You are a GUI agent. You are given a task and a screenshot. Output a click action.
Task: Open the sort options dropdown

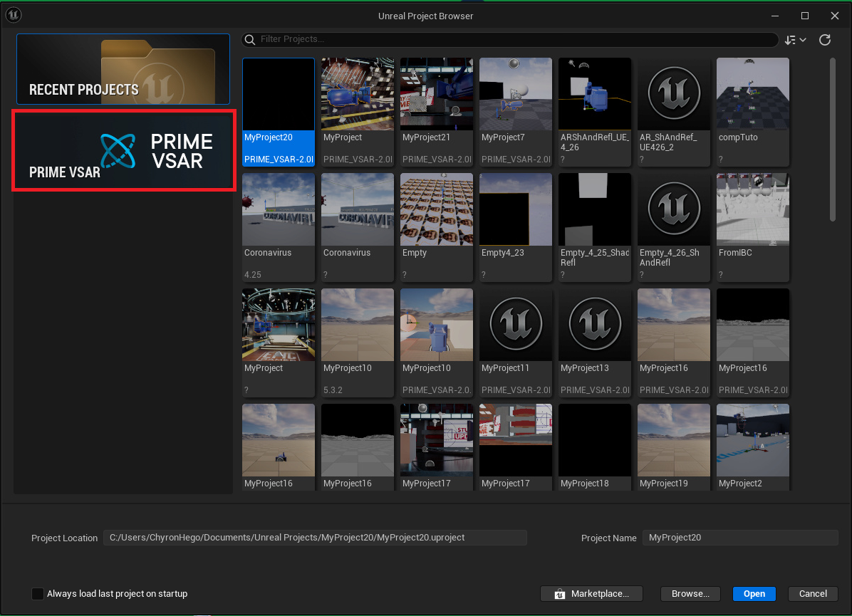click(x=795, y=40)
